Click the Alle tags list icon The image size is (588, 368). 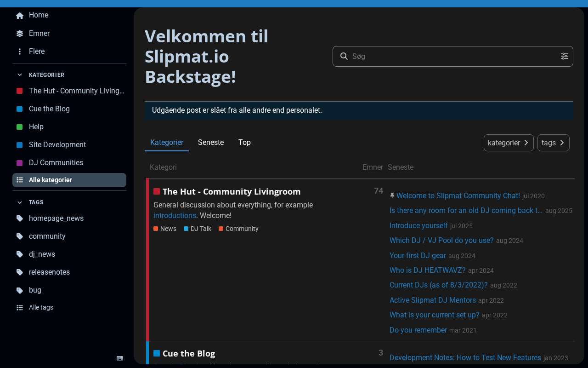pyautogui.click(x=20, y=308)
